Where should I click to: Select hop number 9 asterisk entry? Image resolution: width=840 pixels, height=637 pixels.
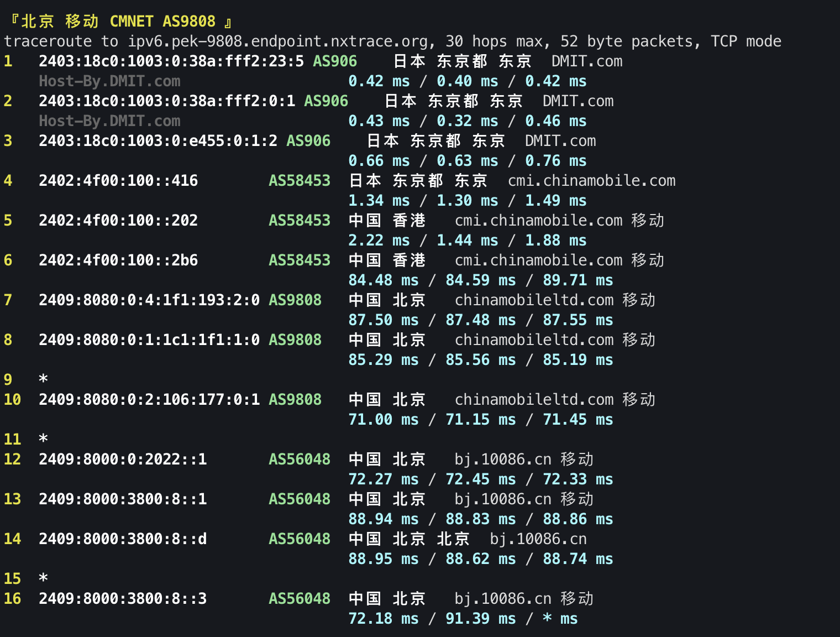pos(43,379)
